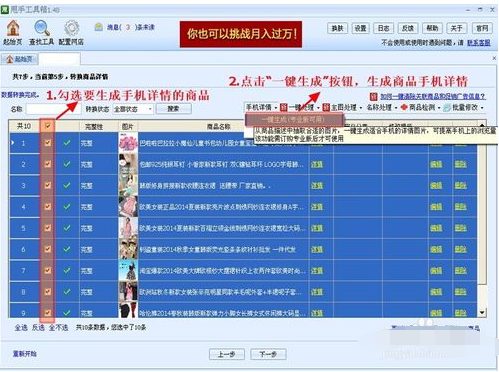Click the unread messages envelope icon
This screenshot has height=372, width=499.
[98, 27]
